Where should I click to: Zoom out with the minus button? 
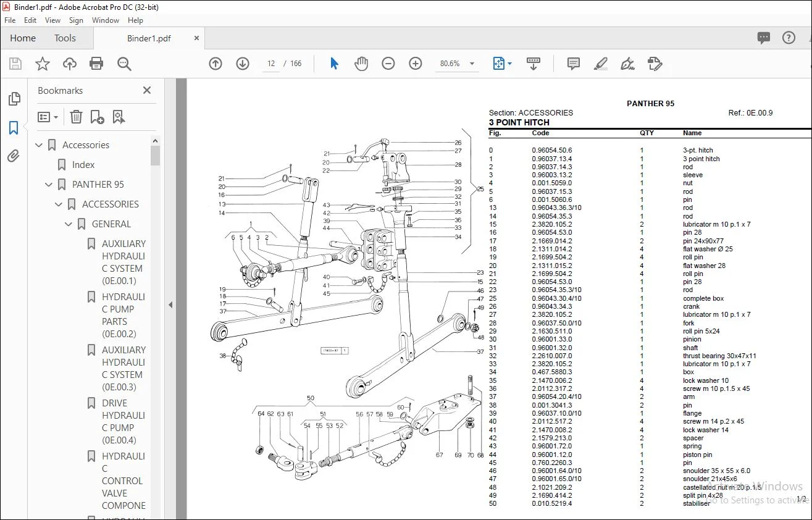388,64
